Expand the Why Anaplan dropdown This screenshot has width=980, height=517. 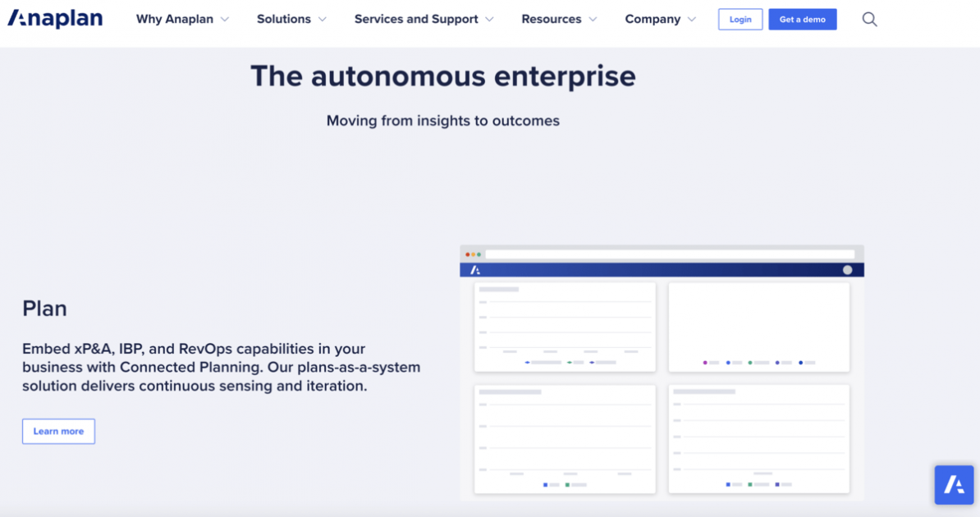(x=182, y=19)
